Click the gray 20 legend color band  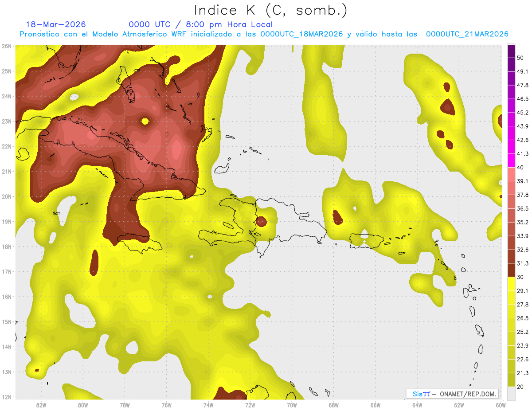[x=512, y=393]
